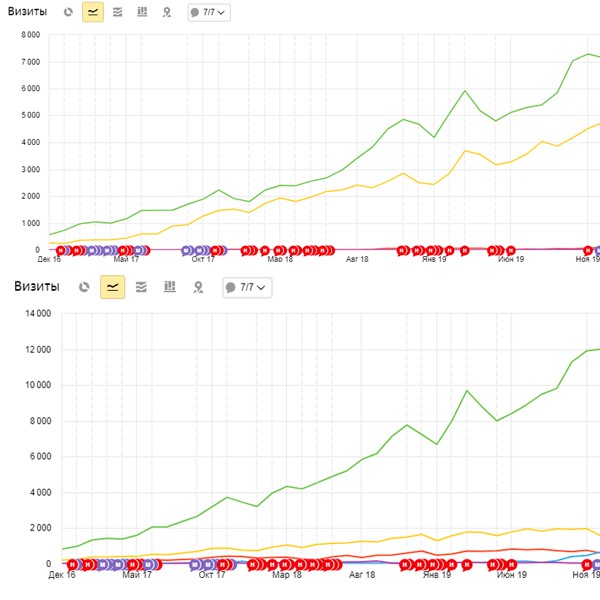Click red note marker near 'Ноя 19' in top chart
The image size is (600, 600).
tap(588, 251)
